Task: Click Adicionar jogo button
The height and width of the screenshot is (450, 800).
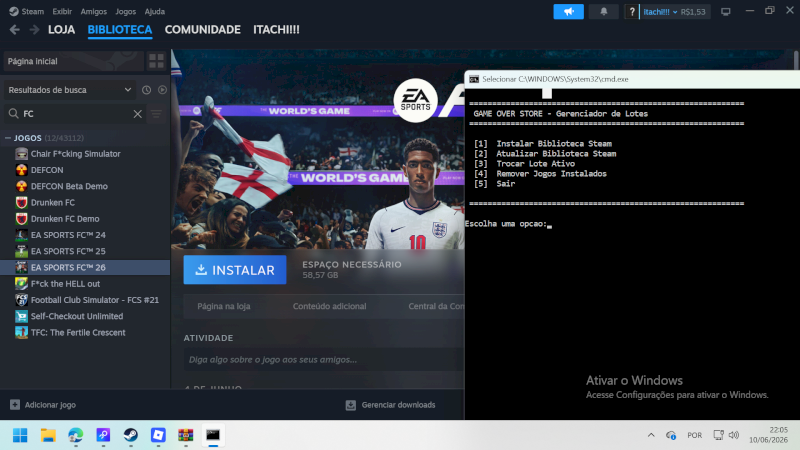Action: pos(43,405)
